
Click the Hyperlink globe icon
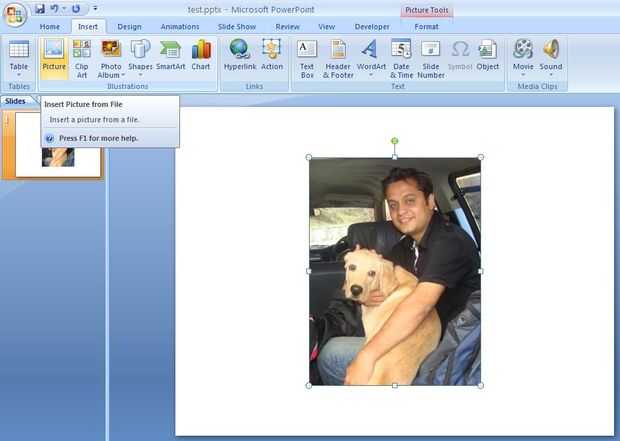coord(240,49)
